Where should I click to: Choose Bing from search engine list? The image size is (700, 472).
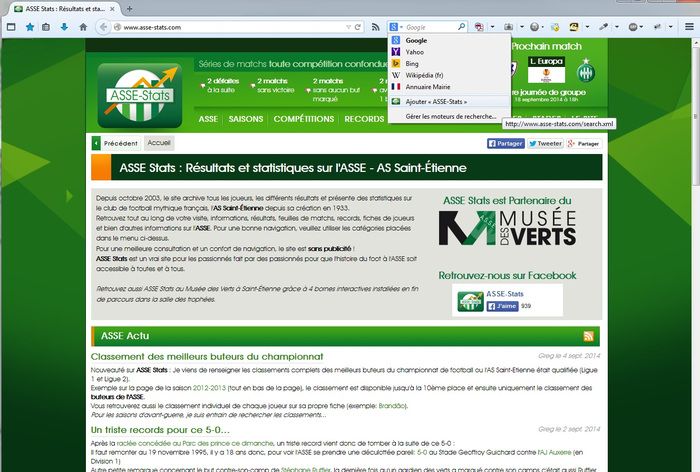449,63
